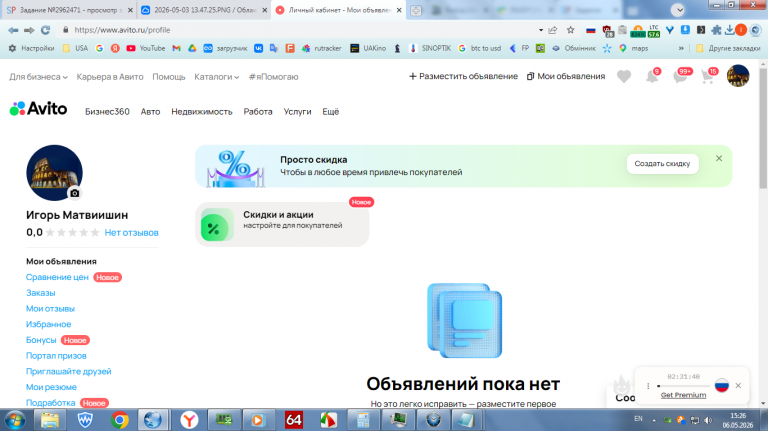Screen dimensions: 768x431
Task: Open profile avatar in header
Action: 738,76
